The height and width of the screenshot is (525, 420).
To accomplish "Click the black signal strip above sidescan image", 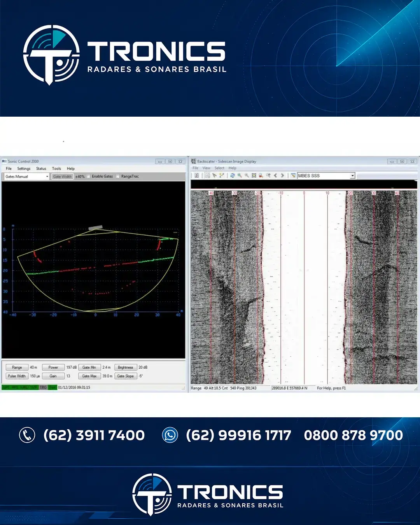I will click(x=304, y=184).
